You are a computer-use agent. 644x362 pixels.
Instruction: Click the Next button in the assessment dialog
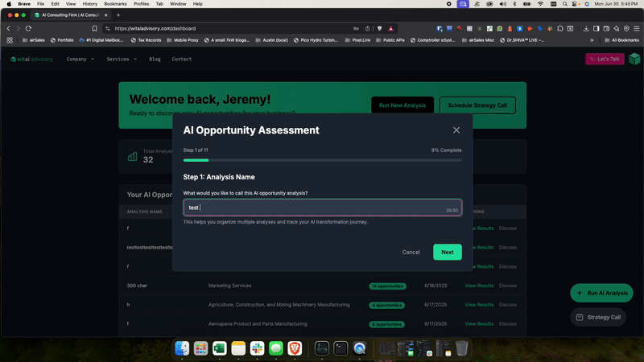click(x=448, y=252)
